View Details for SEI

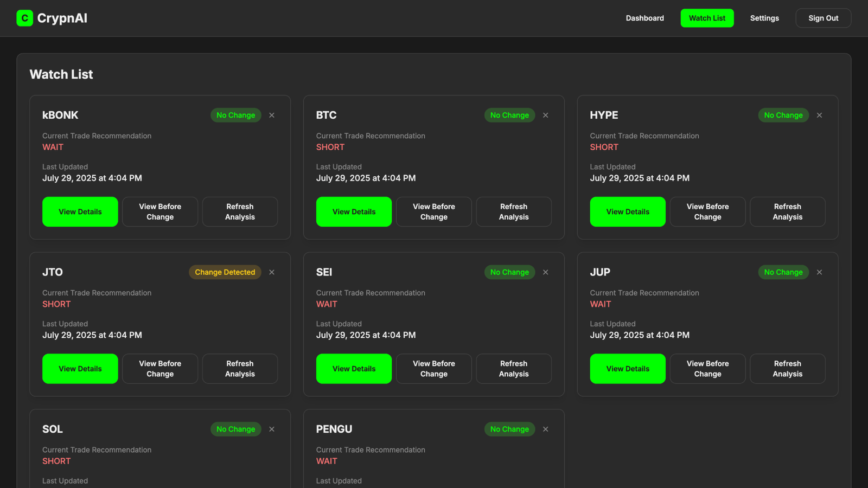pyautogui.click(x=354, y=369)
